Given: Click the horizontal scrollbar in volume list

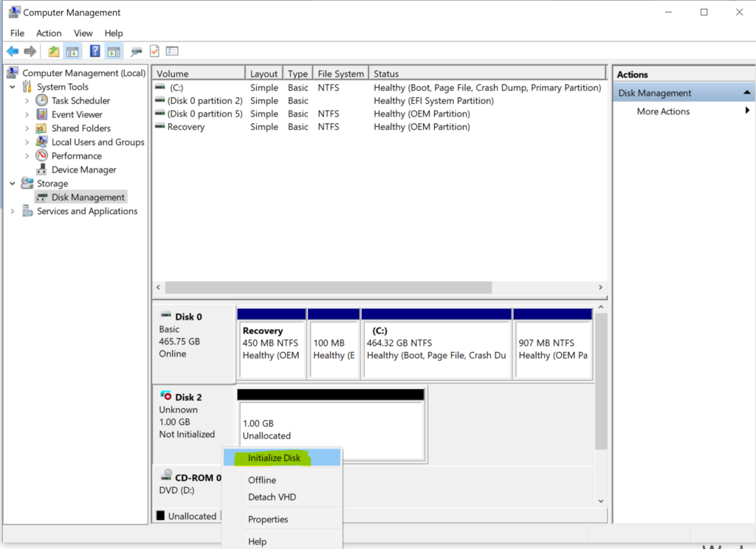Looking at the screenshot, I should [328, 287].
